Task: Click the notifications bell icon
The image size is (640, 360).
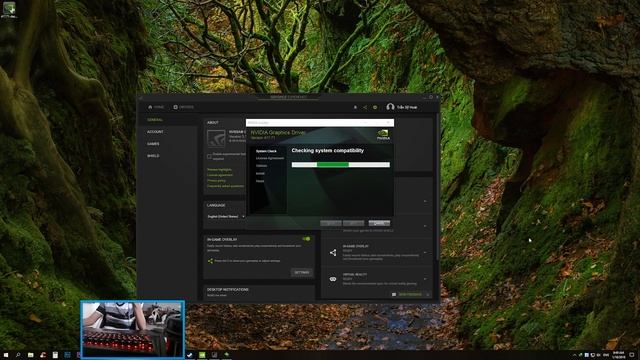Action: (355, 107)
